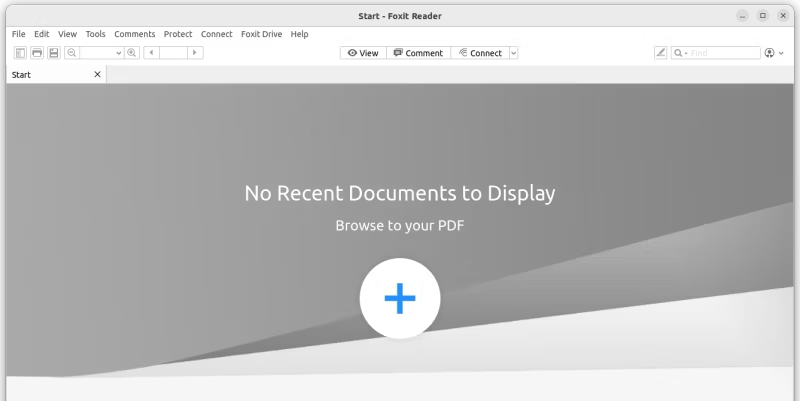
Task: Open the View menu in menu bar
Action: tap(67, 34)
